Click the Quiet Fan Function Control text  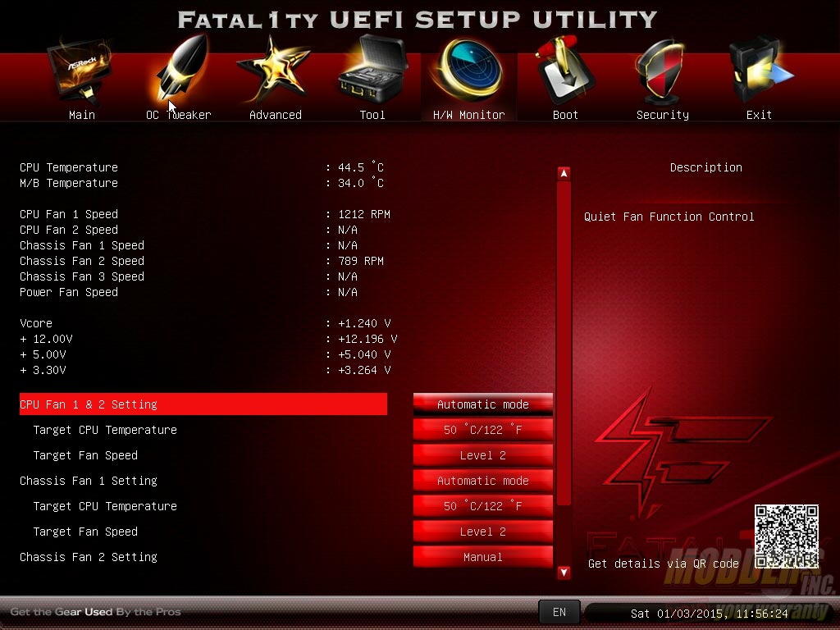point(669,217)
